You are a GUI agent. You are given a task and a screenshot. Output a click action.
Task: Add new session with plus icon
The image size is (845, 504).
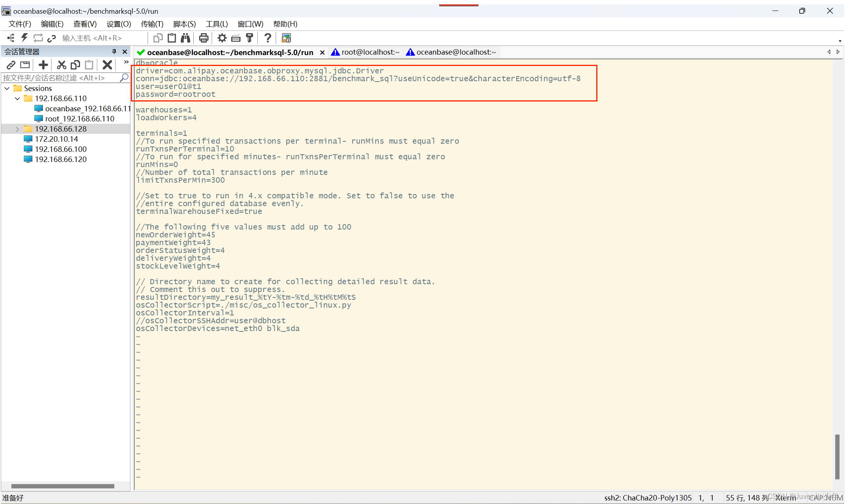(43, 65)
